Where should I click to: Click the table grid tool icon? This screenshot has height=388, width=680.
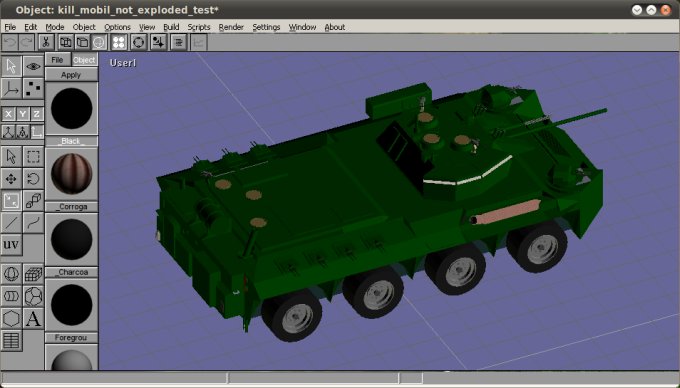[x=11, y=341]
